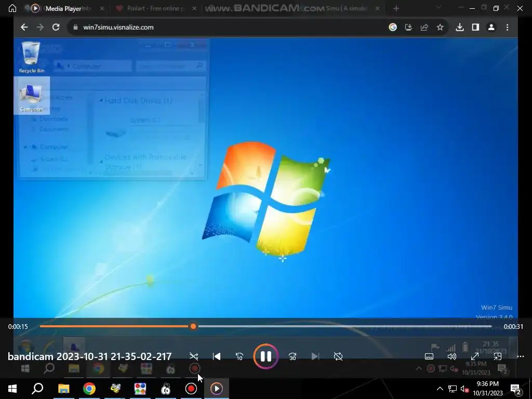Screen dimensions: 532x399
Task: Show hidden system tray icons
Action: pos(440,389)
